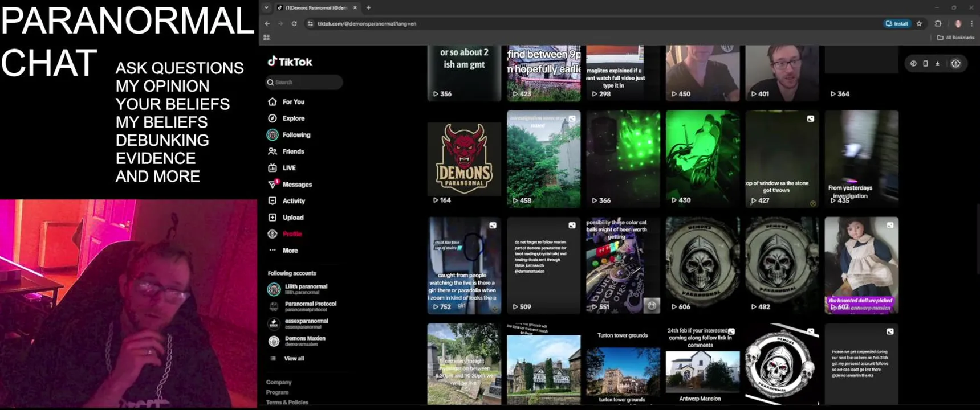Open the Activity sidebar icon
The height and width of the screenshot is (410, 980).
(x=273, y=200)
